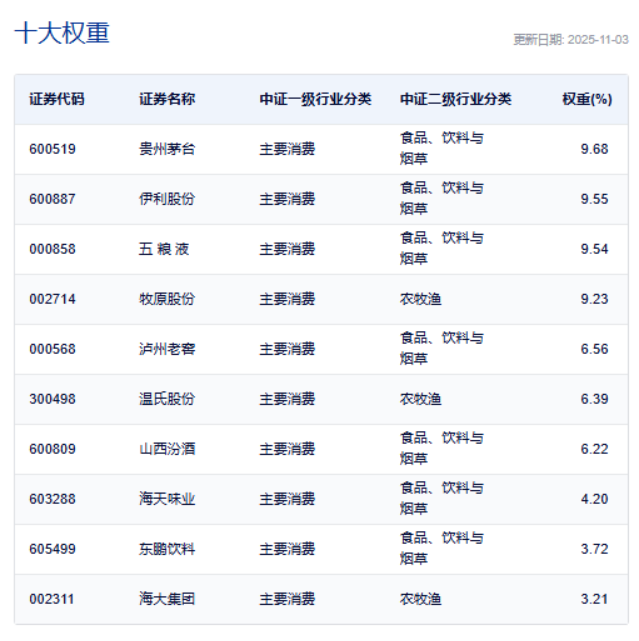Click 主要消费 in the 东鹏饮料 row
The image size is (639, 641).
[287, 549]
